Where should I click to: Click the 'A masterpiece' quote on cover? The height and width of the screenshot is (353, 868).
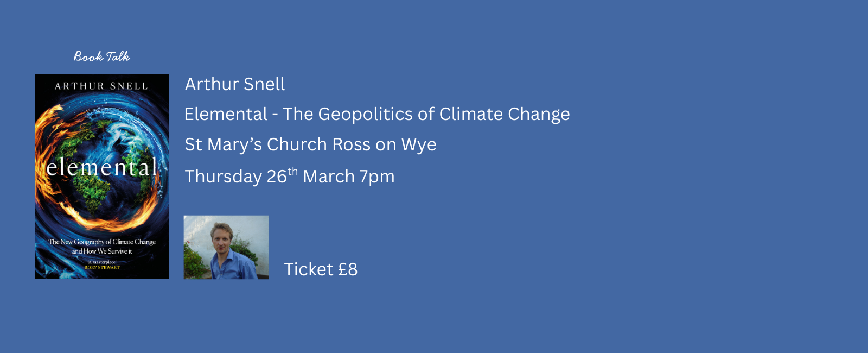(x=102, y=262)
